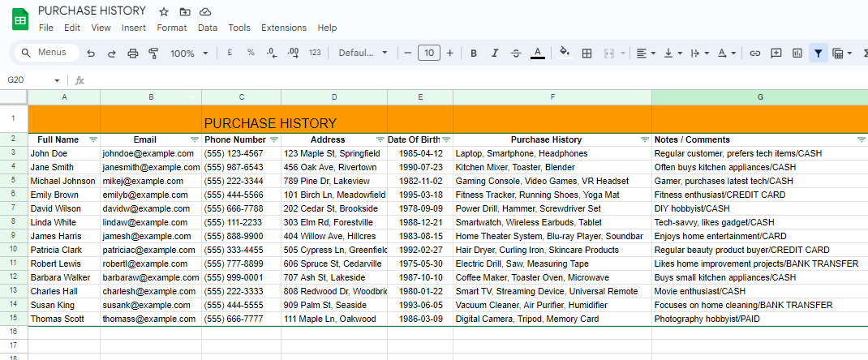Toggle italic formatting
The width and height of the screenshot is (868, 360).
(x=495, y=53)
